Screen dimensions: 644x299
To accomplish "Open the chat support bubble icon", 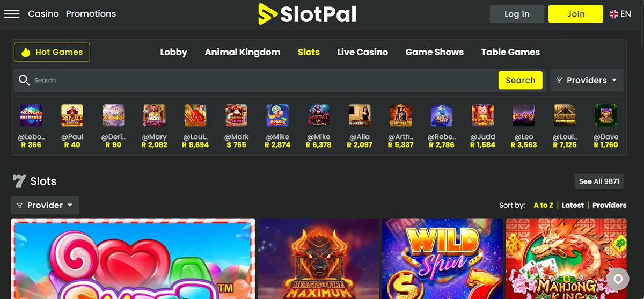I will (x=618, y=279).
